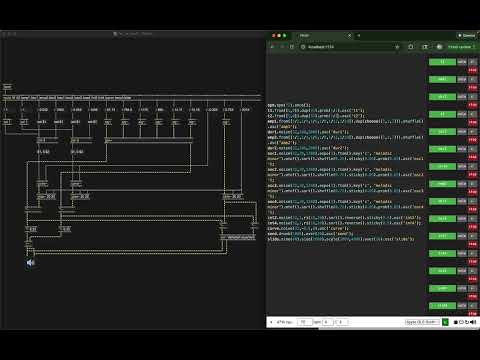Click the stop square icon in the bottom bar
This screenshot has height=360, width=480.
[455, 322]
